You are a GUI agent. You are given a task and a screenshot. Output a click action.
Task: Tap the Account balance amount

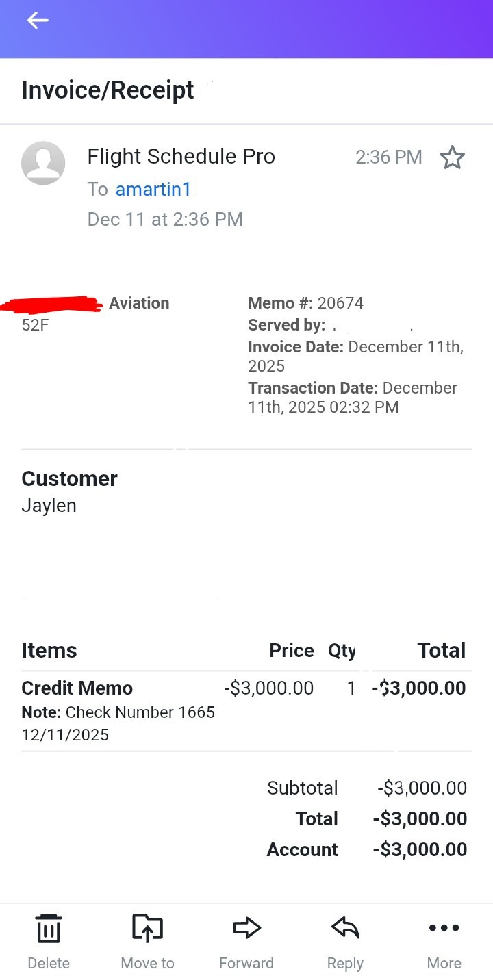coord(420,850)
